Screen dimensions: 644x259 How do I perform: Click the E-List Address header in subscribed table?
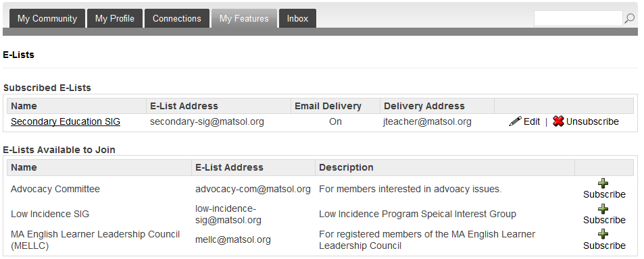(x=184, y=106)
